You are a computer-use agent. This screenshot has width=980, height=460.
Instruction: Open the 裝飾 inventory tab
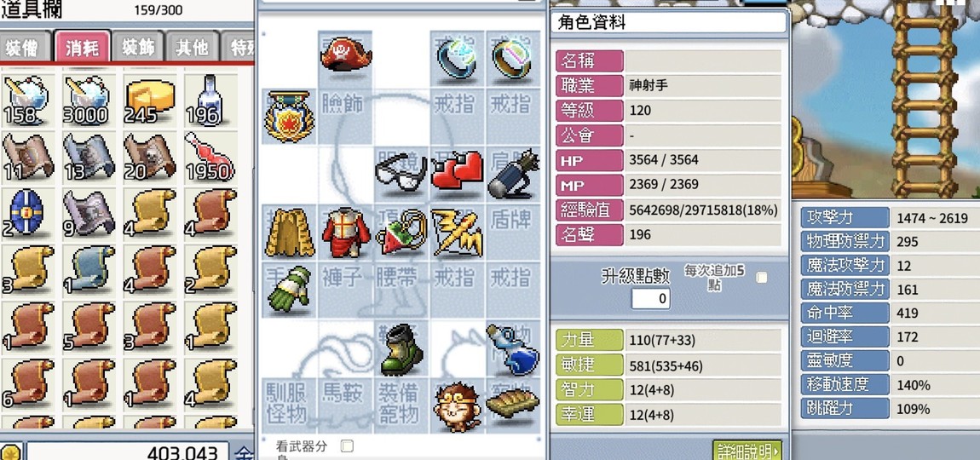[137, 48]
